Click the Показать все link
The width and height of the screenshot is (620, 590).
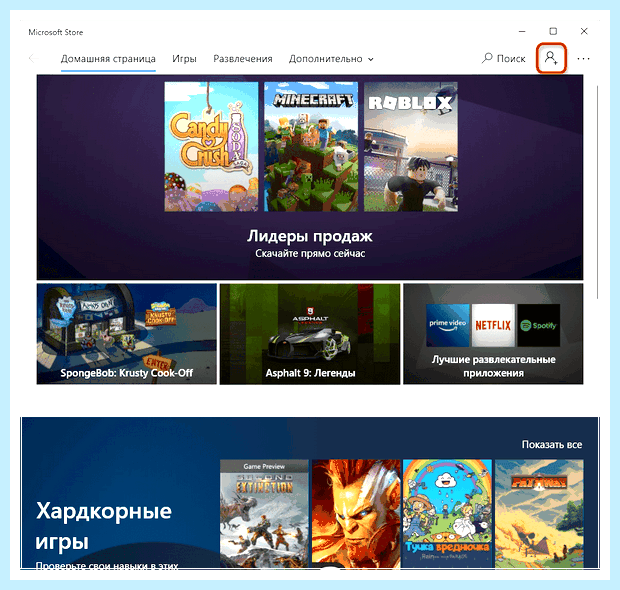pos(552,444)
